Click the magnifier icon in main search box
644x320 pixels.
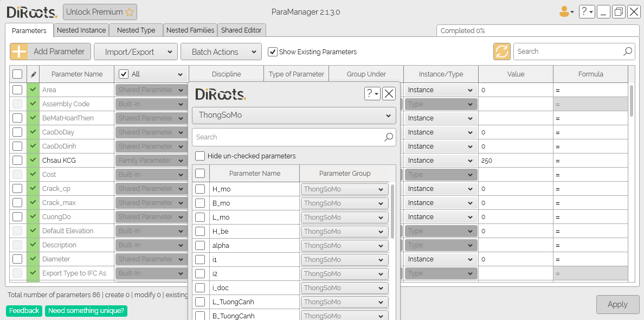click(628, 52)
